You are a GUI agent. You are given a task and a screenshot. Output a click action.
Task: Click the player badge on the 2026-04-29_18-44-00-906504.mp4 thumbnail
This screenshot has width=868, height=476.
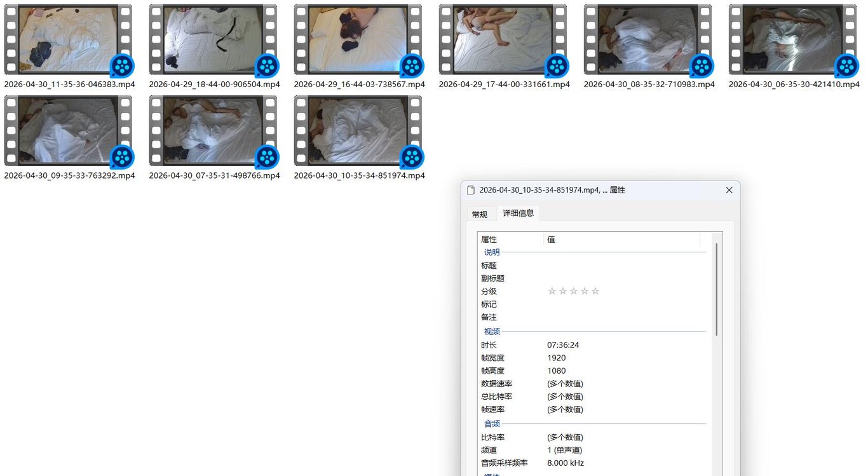[267, 65]
